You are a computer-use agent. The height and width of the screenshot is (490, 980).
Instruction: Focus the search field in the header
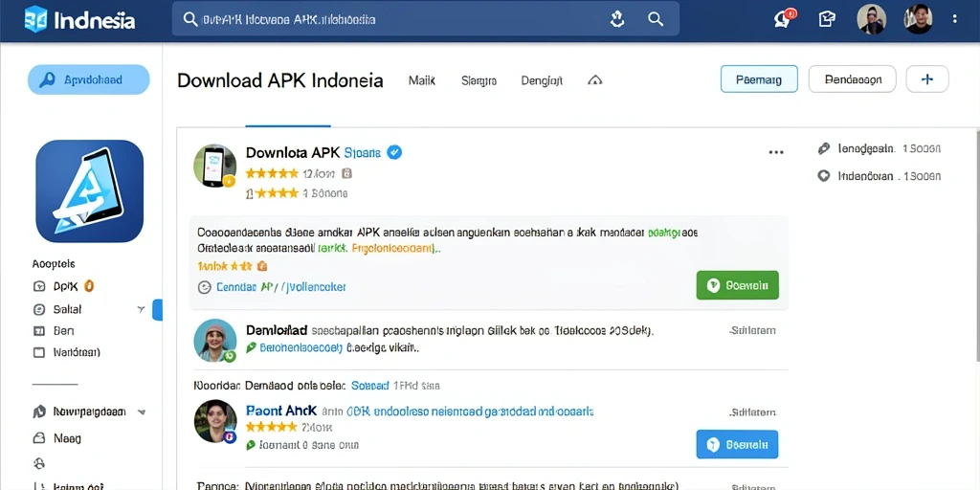pos(425,19)
